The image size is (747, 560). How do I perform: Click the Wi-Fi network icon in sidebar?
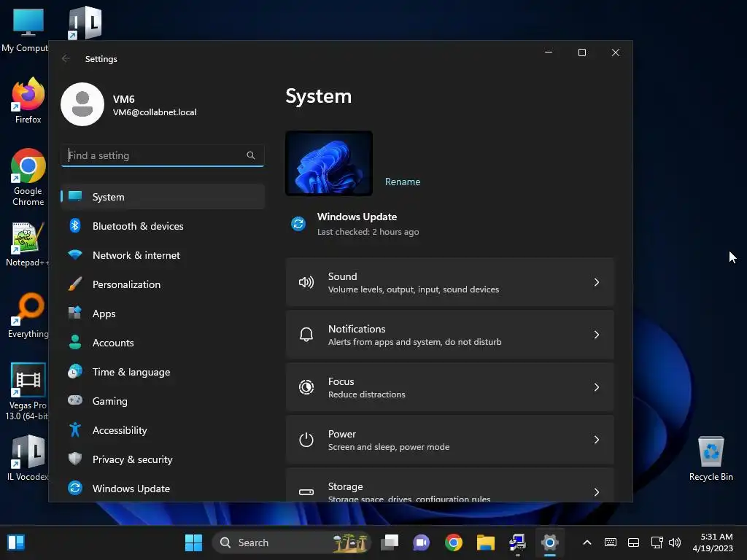point(75,254)
